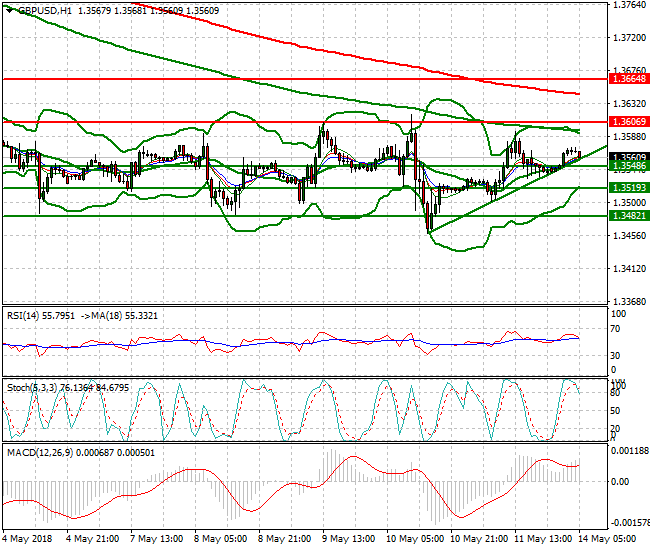Click the 8 May 05:00 time label
650x550 pixels.
[221, 539]
